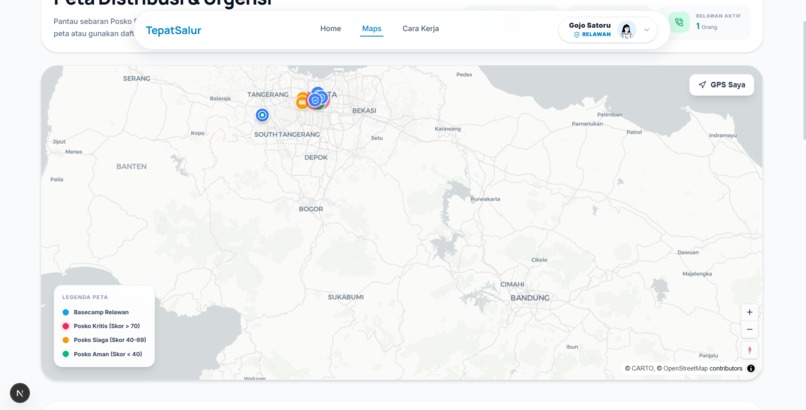Open the Cara Kerja page
The width and height of the screenshot is (806, 410).
420,29
